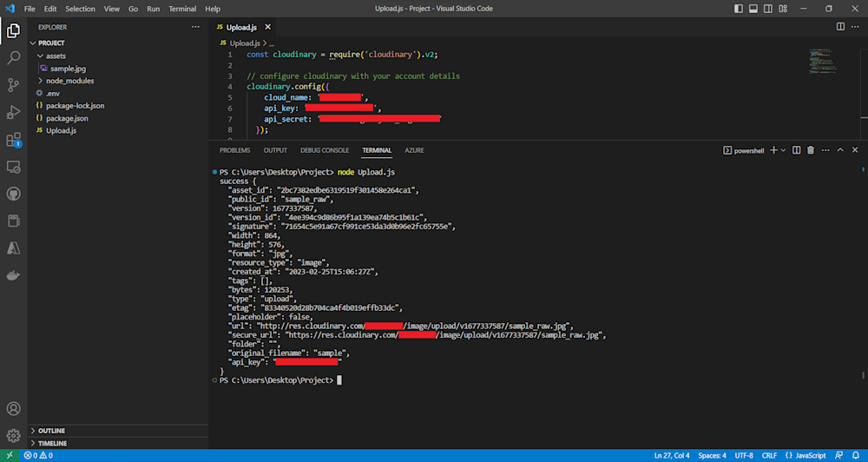868x462 pixels.
Task: Open the Terminal menu
Action: 182,9
